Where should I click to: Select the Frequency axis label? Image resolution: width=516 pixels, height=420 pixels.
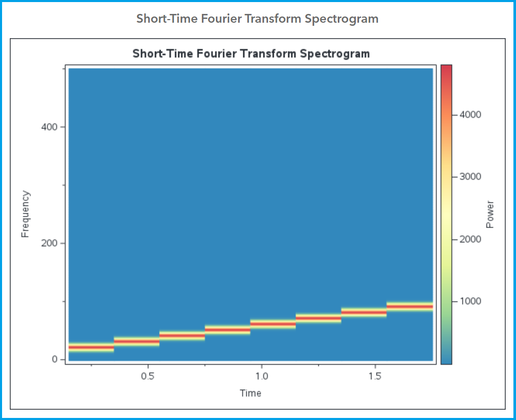point(25,214)
